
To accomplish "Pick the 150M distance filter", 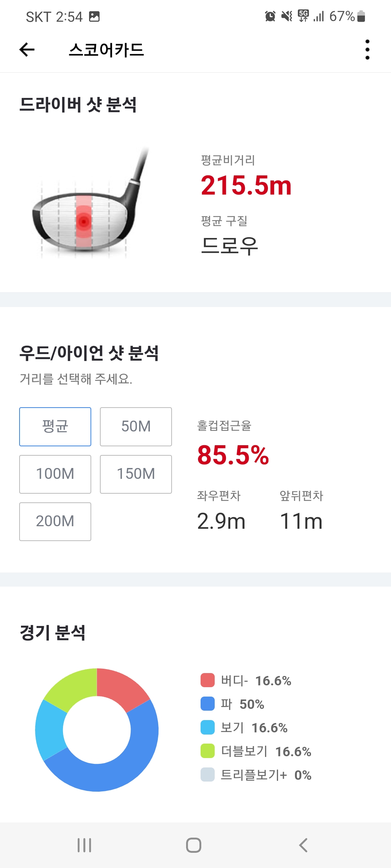I will click(136, 474).
